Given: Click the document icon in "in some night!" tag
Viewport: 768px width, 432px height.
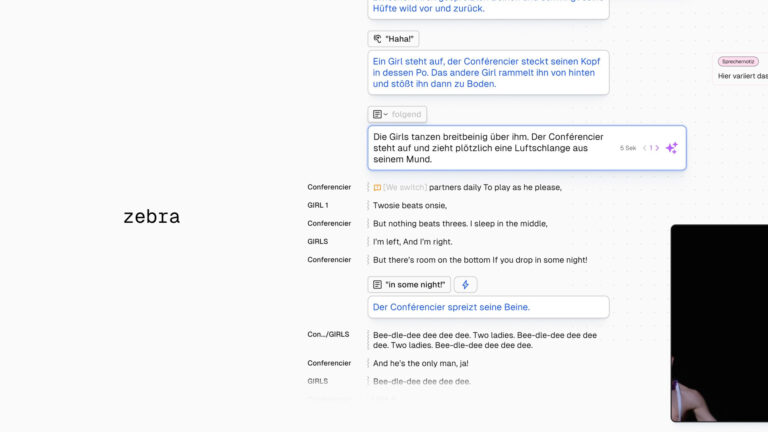Looking at the screenshot, I should [377, 285].
